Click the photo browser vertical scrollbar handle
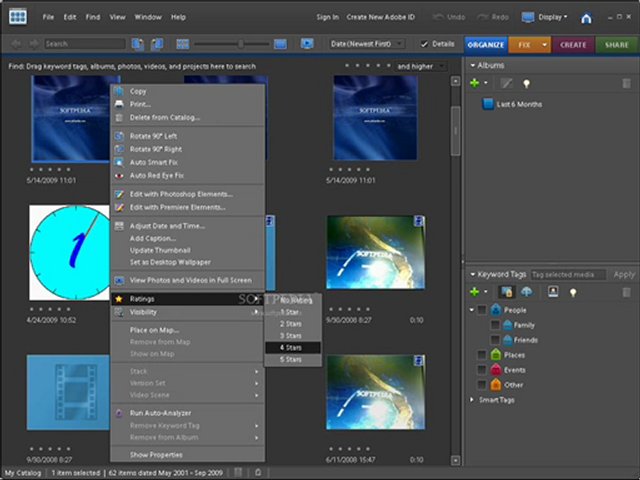 click(456, 131)
